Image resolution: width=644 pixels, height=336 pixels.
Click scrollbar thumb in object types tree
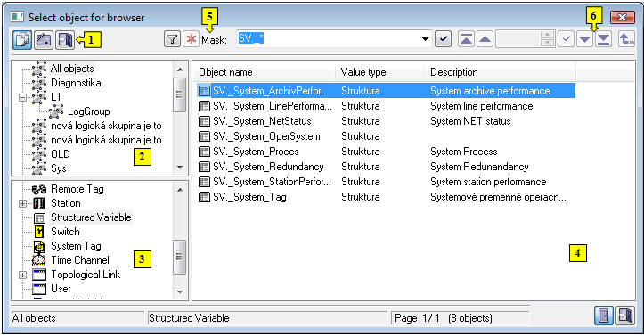pos(179,257)
